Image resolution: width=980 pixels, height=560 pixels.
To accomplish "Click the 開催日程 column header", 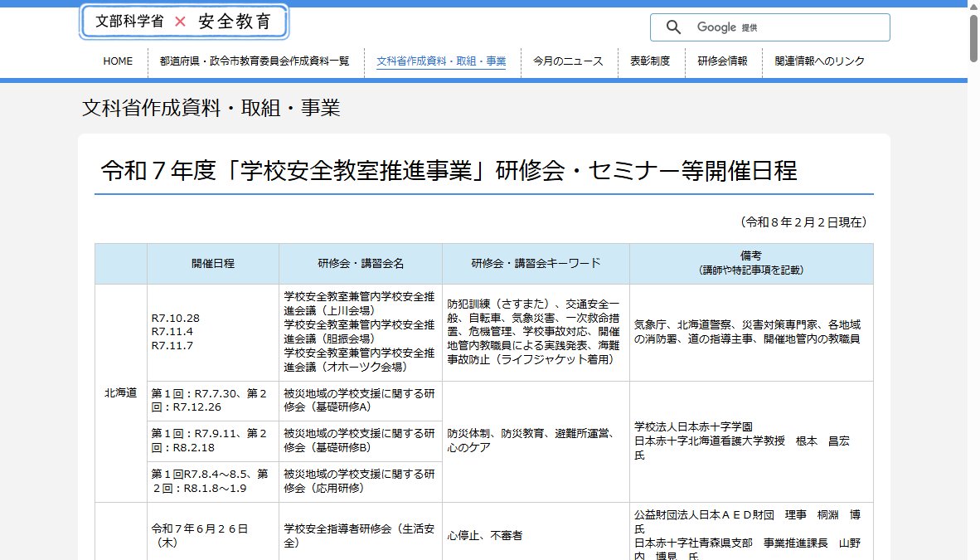I will [x=213, y=264].
